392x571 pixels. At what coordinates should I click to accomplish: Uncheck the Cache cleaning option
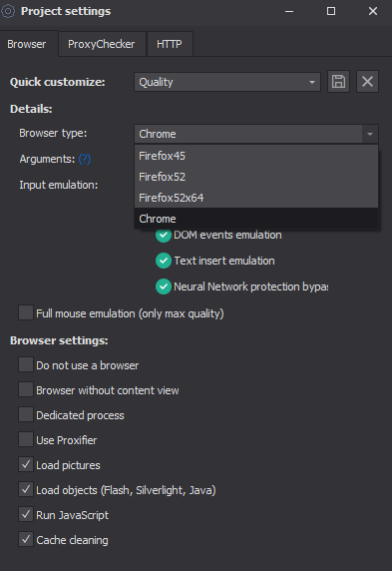26,539
